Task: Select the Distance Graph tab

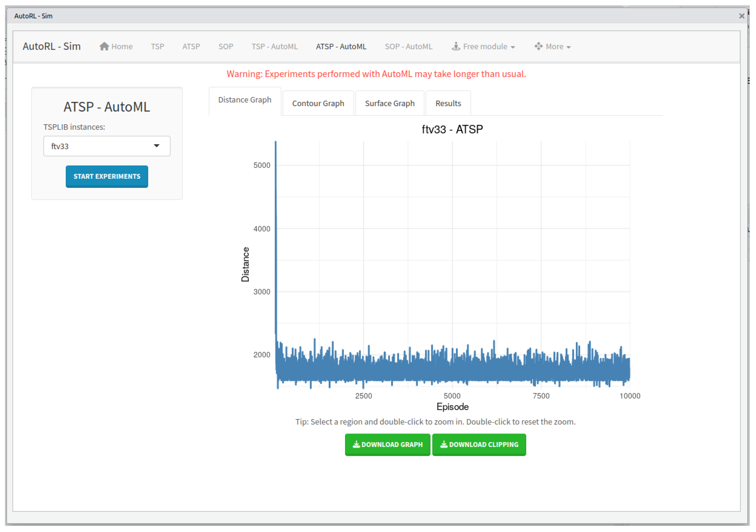Action: coord(245,100)
